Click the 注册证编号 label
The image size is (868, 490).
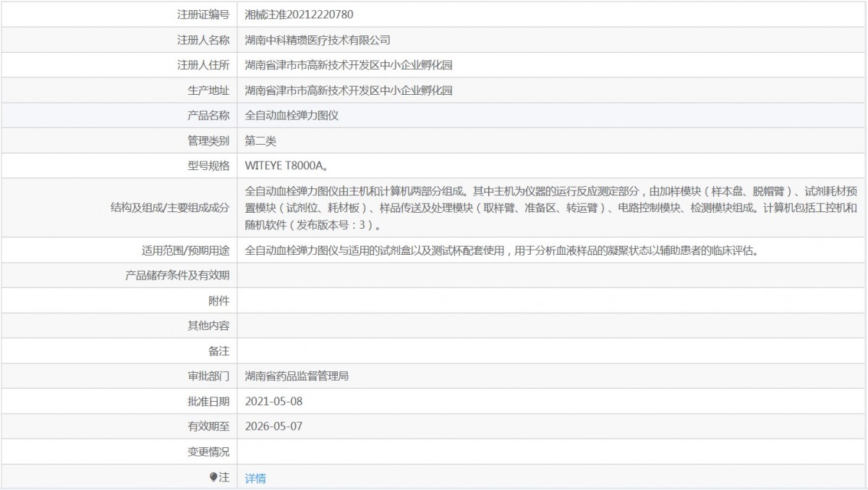coord(203,14)
